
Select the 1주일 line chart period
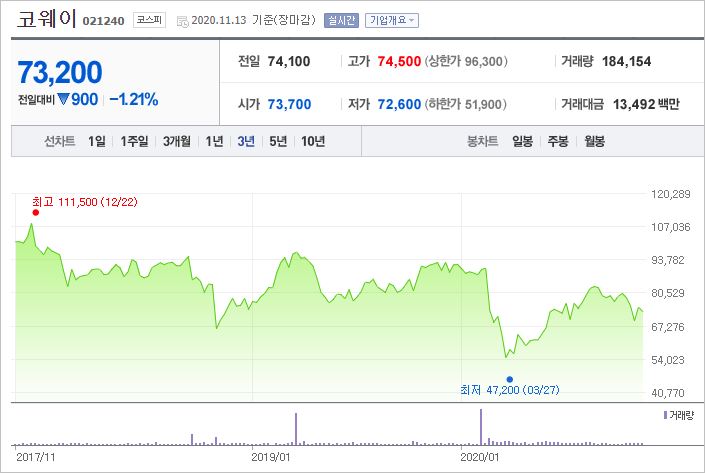134,141
